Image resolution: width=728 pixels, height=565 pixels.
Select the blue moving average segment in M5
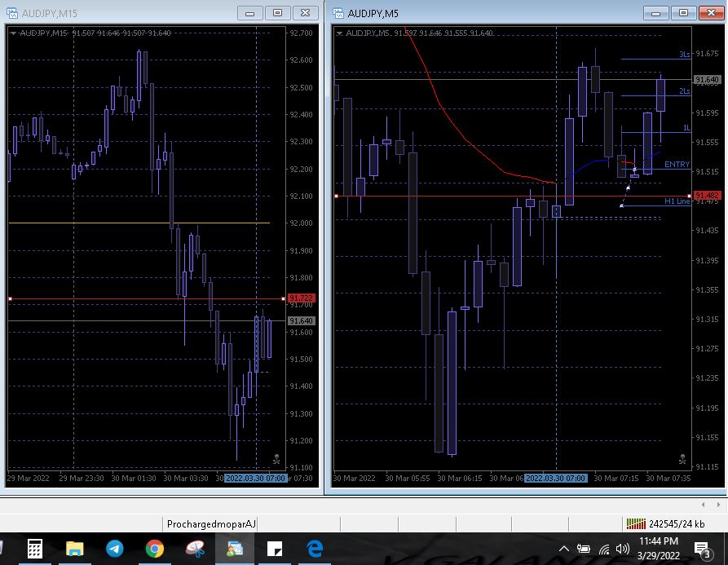tap(587, 164)
